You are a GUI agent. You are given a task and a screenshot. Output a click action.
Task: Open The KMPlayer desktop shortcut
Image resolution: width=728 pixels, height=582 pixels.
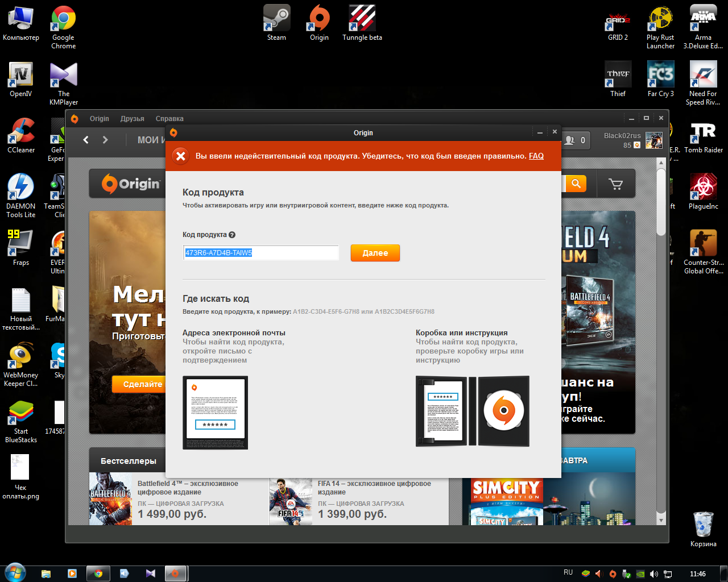click(64, 83)
